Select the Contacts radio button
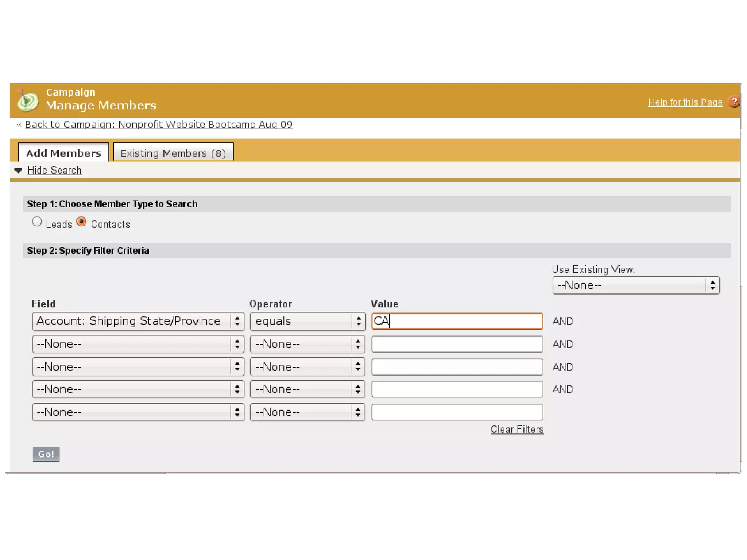The height and width of the screenshot is (560, 747). pyautogui.click(x=82, y=222)
